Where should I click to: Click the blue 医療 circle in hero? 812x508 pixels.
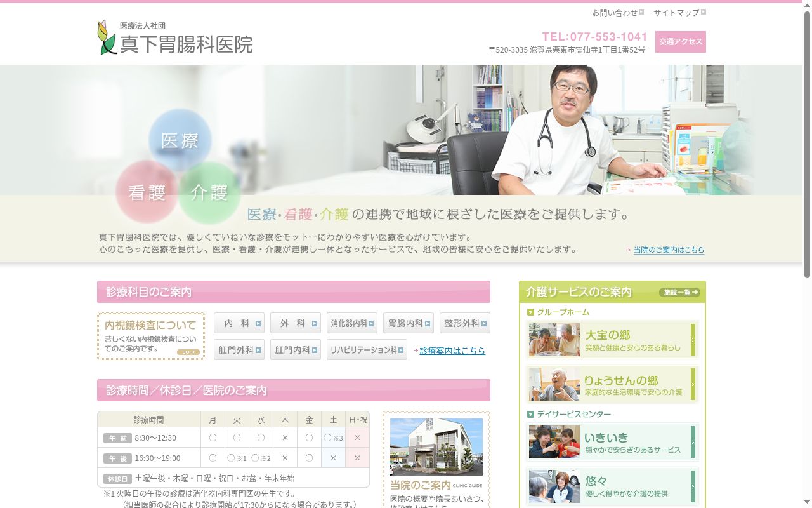point(180,140)
